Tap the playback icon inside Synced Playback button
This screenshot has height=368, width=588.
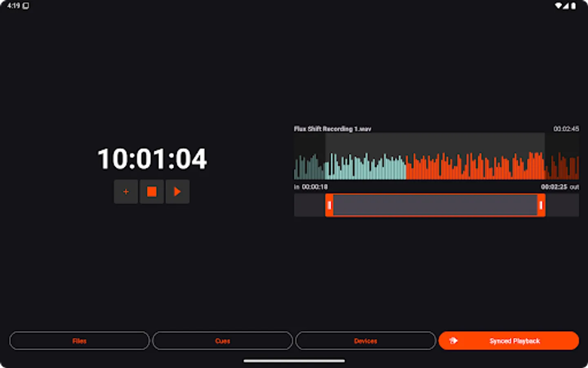click(x=453, y=341)
